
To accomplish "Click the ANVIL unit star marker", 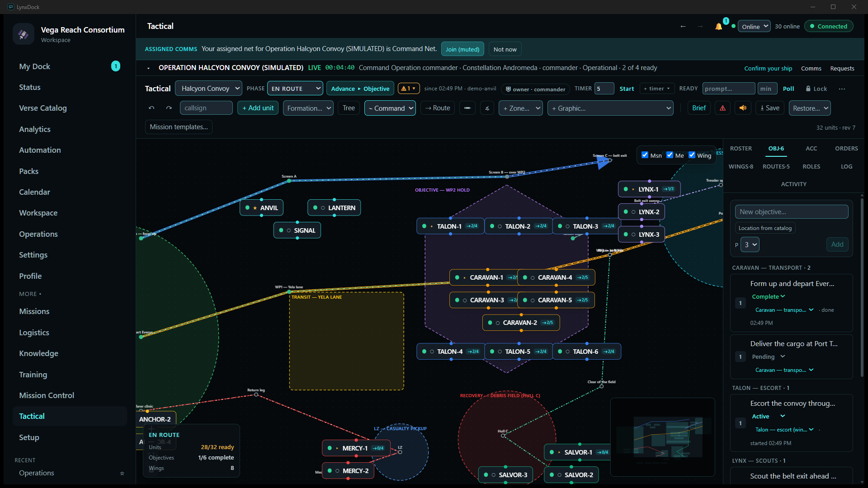I will pos(255,208).
